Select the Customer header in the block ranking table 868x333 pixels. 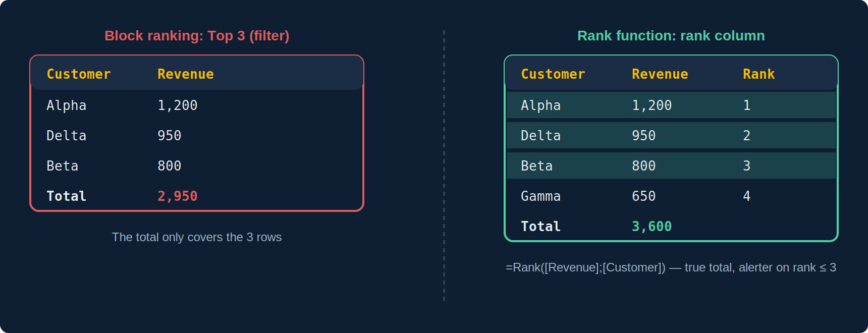coord(79,74)
